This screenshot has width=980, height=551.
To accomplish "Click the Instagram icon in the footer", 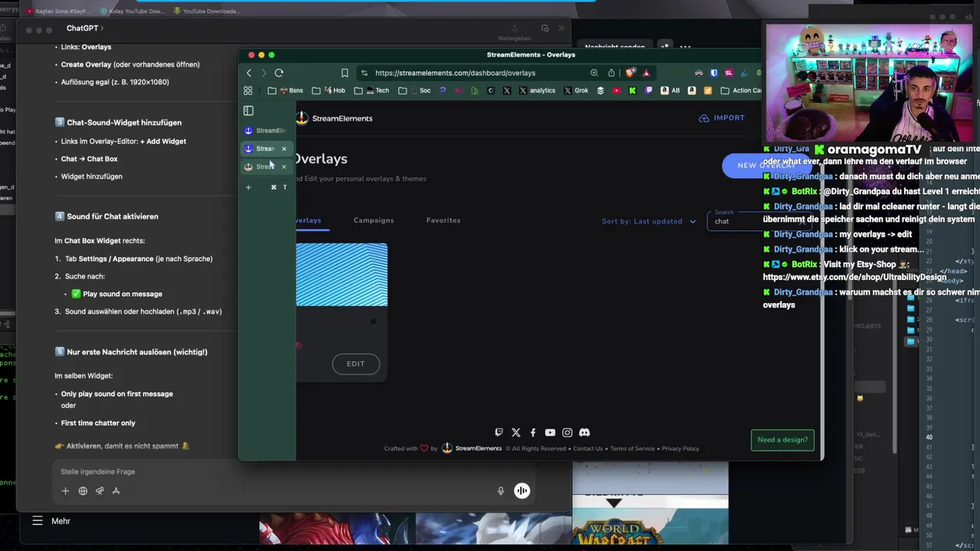I will coord(567,432).
